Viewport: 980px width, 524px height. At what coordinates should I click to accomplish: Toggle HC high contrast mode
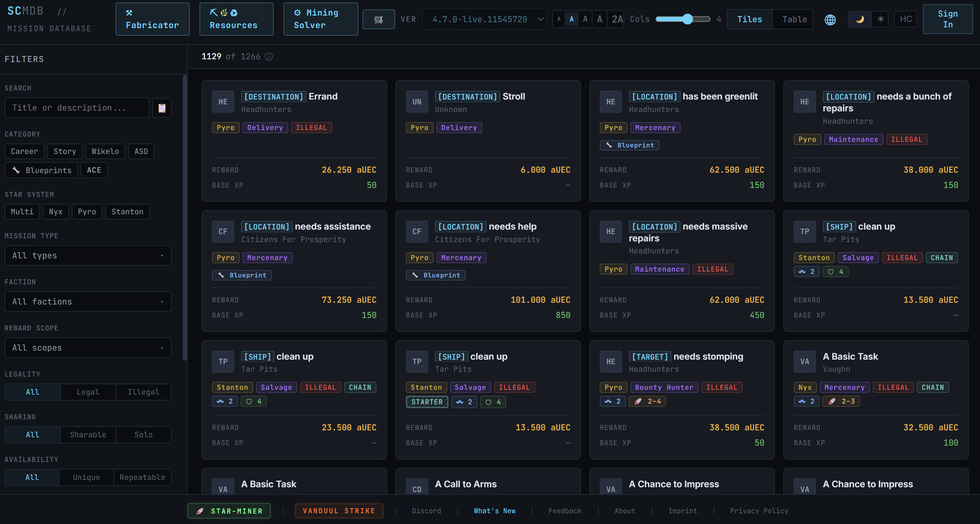(905, 19)
